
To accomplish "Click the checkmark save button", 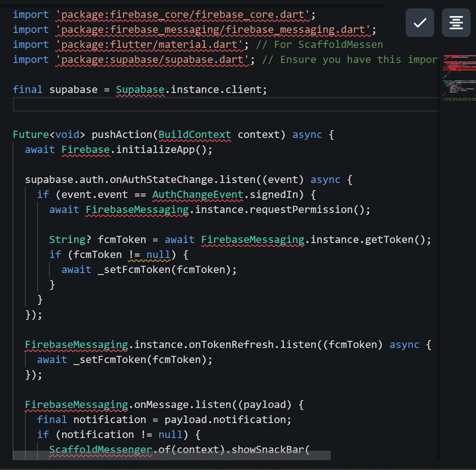I will click(x=419, y=23).
